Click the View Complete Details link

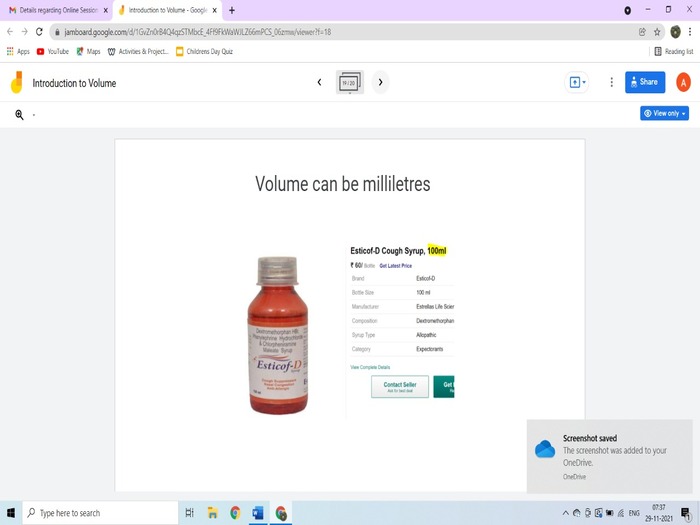[x=370, y=367]
